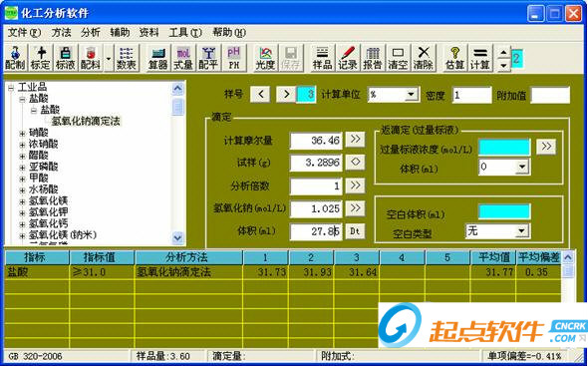Select the 配料 ingredients tool

(91, 58)
